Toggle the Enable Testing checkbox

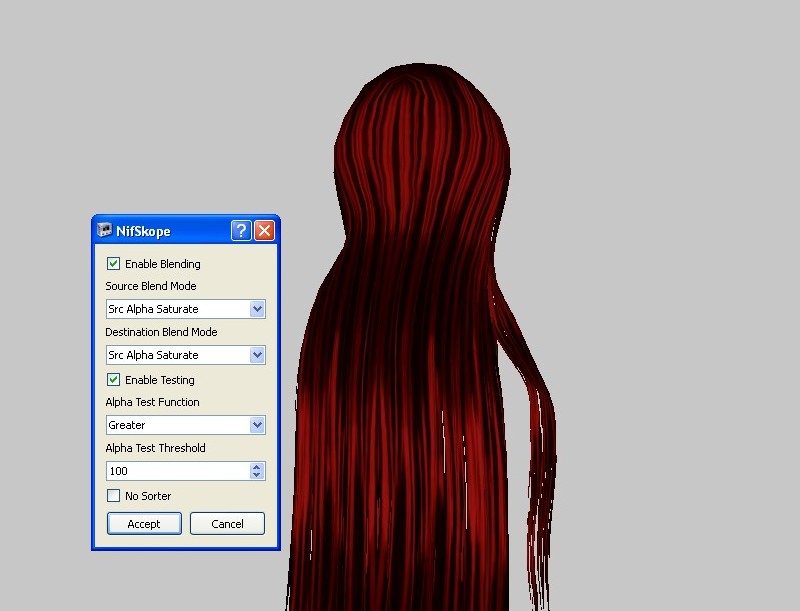tap(113, 380)
